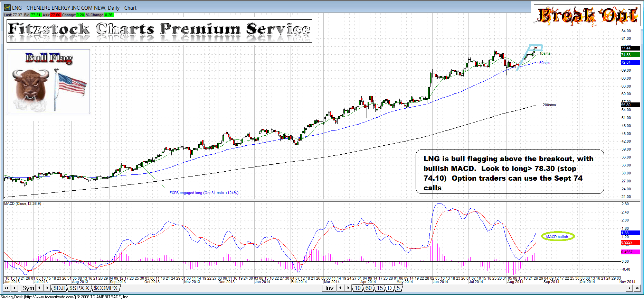
Task: Jump to earliest data with double-left arrow
Action: (6, 288)
